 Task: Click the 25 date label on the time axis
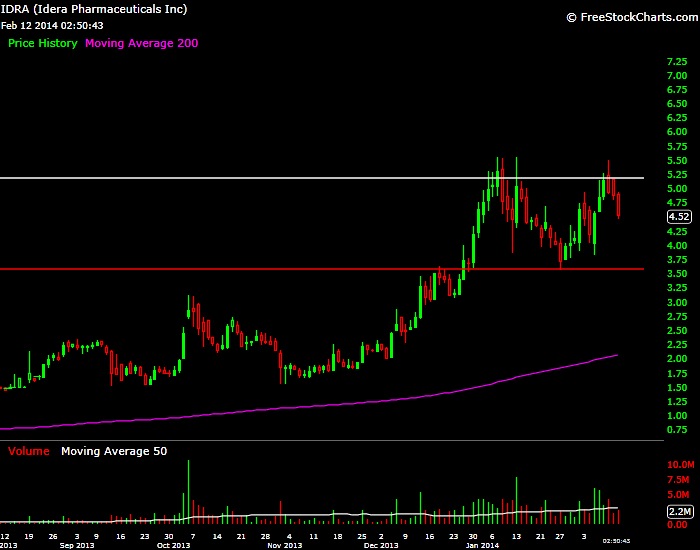(362, 536)
